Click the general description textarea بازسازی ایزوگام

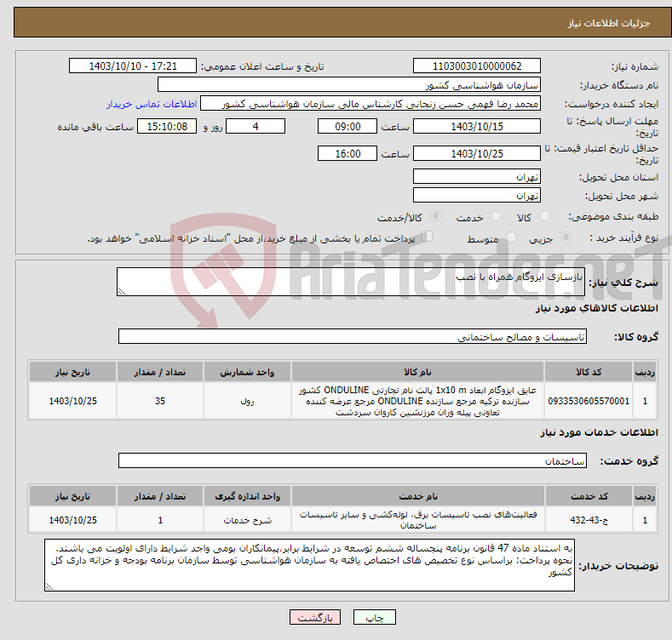pyautogui.click(x=351, y=282)
